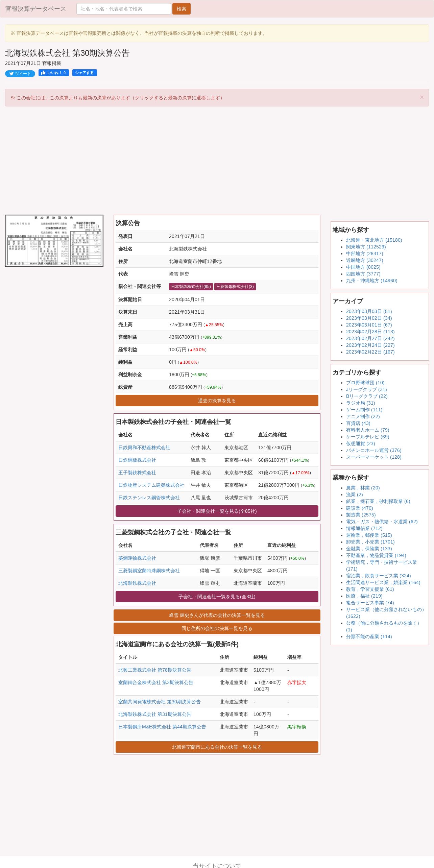Click 子会社・関連会社一覧を見る(全3社) button

(x=217, y=597)
